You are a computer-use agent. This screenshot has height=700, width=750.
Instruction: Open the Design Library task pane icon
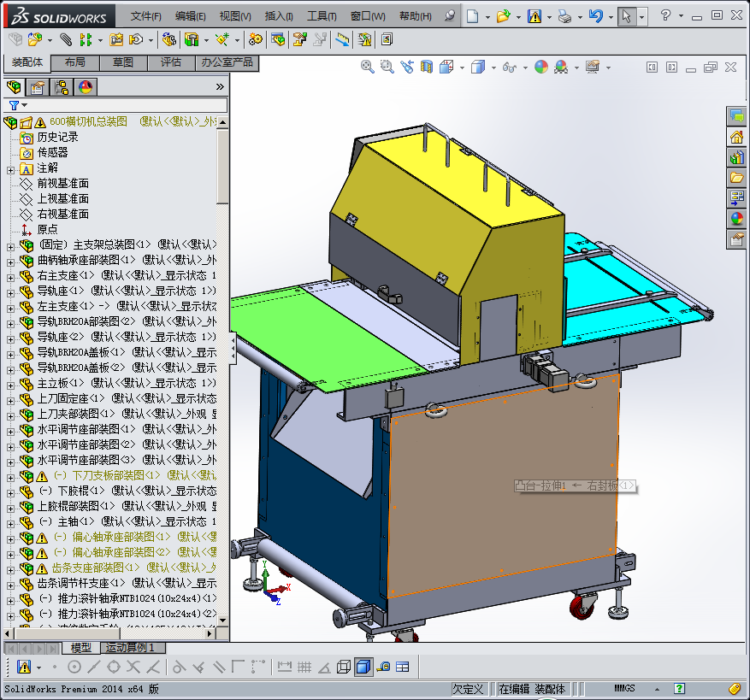(x=736, y=157)
